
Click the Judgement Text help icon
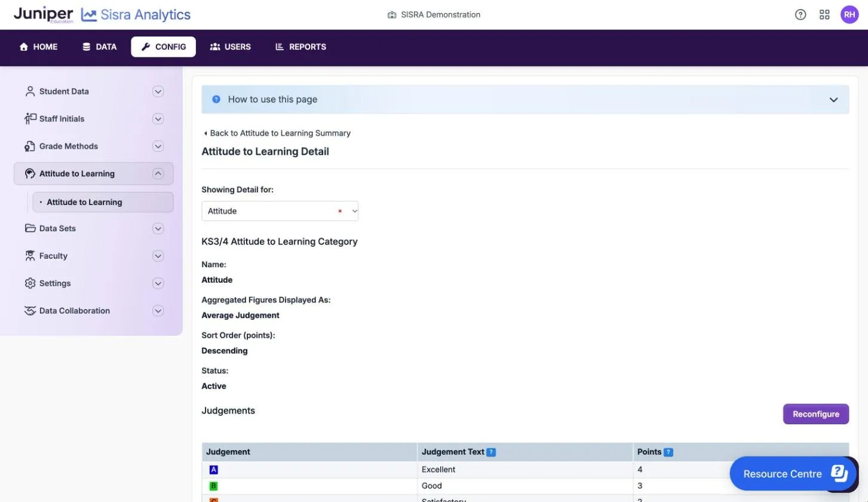(x=491, y=452)
